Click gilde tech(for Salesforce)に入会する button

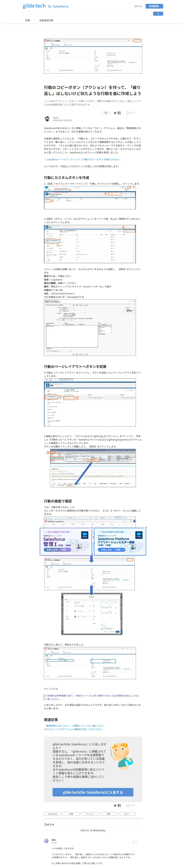click(93, 792)
